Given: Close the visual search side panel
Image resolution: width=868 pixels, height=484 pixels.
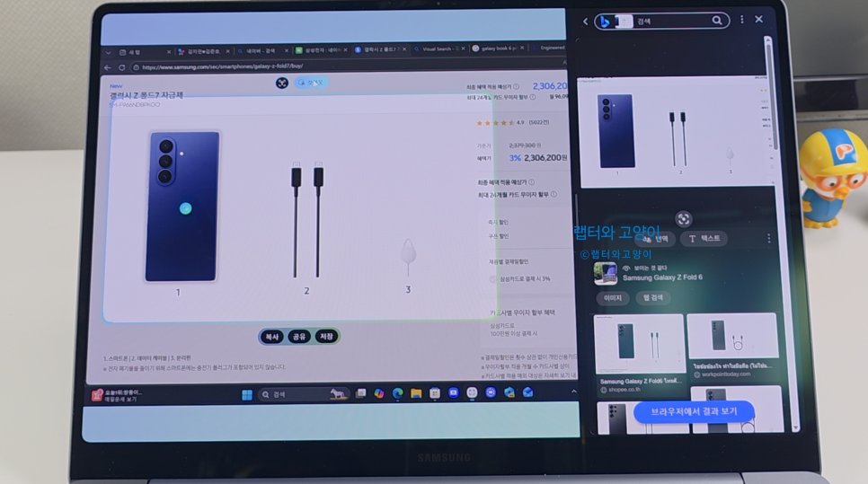Looking at the screenshot, I should [759, 20].
